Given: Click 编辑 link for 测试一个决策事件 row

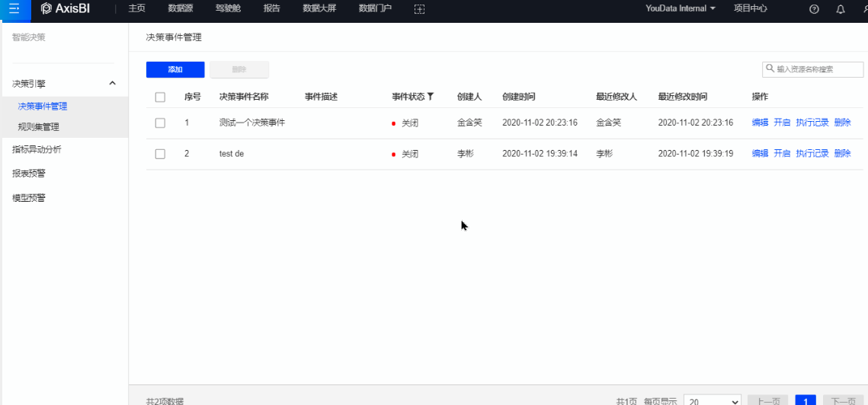Looking at the screenshot, I should point(760,123).
